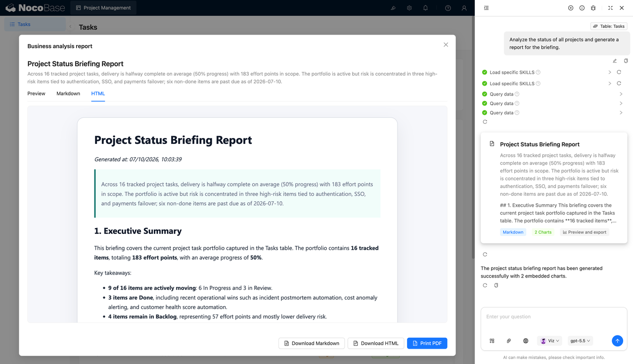Click the second Query data step label
The image size is (633, 364).
(x=501, y=103)
